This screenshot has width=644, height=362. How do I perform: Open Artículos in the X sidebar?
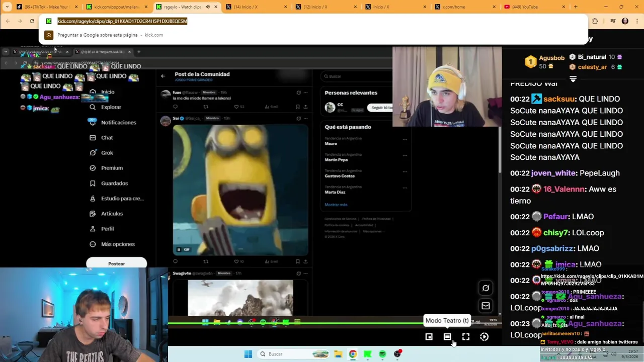106,214
